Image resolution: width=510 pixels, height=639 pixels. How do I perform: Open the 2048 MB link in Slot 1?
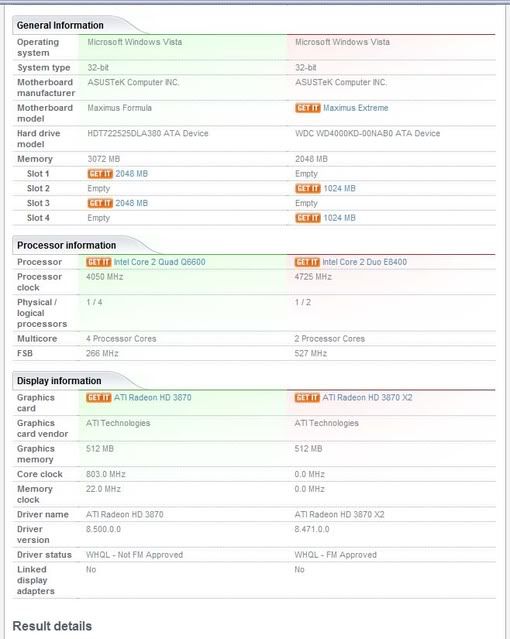[x=131, y=174]
